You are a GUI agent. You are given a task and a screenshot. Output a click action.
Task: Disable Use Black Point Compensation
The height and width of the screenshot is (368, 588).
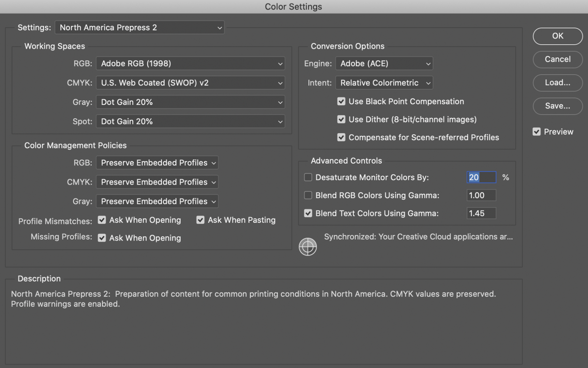click(341, 102)
